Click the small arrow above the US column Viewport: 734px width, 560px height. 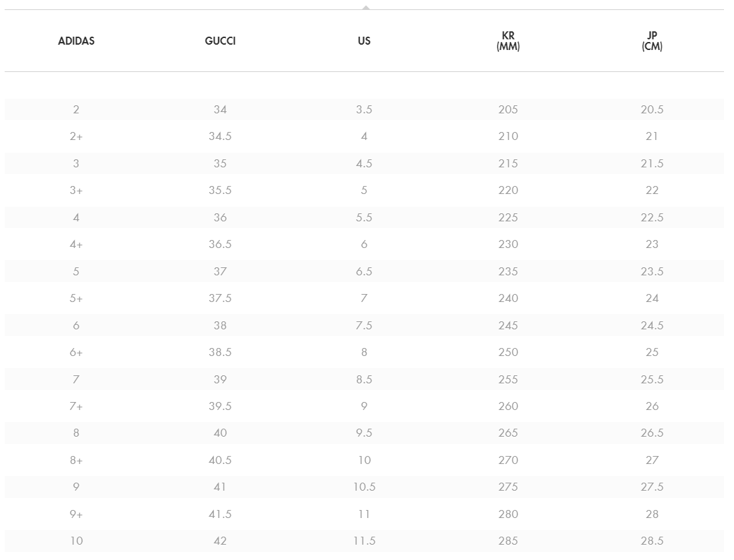click(365, 7)
